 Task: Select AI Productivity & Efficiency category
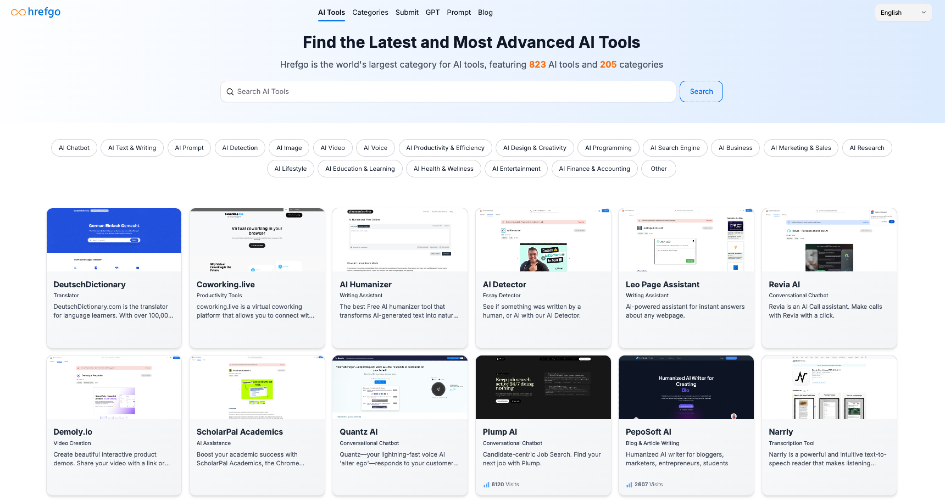(x=445, y=148)
